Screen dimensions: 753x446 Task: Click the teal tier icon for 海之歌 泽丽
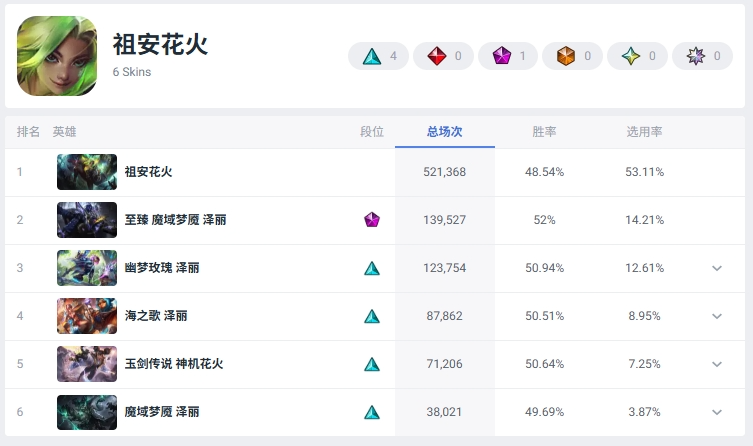tap(372, 316)
